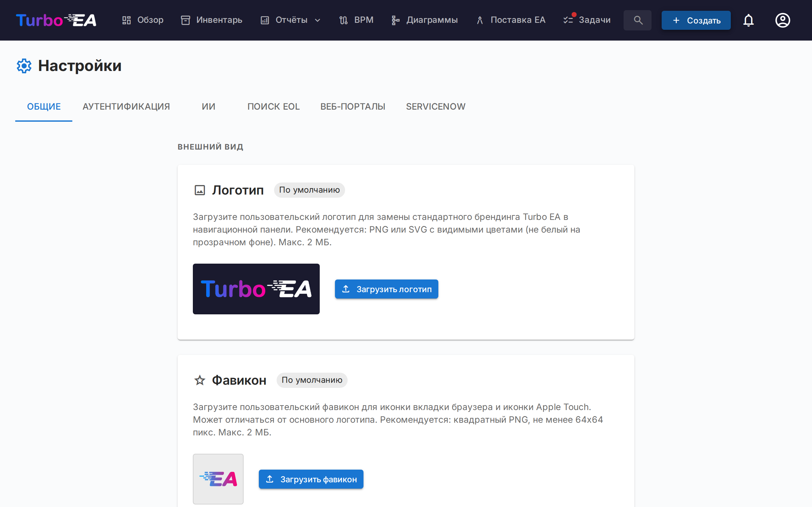
Task: Click the Обзор dashboard icon
Action: coord(126,20)
